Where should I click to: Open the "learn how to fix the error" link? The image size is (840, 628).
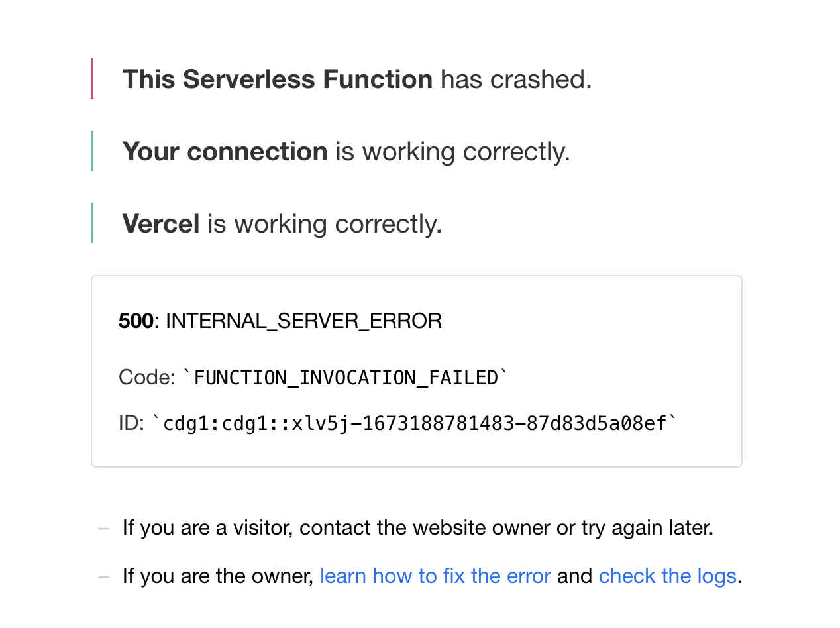(435, 576)
